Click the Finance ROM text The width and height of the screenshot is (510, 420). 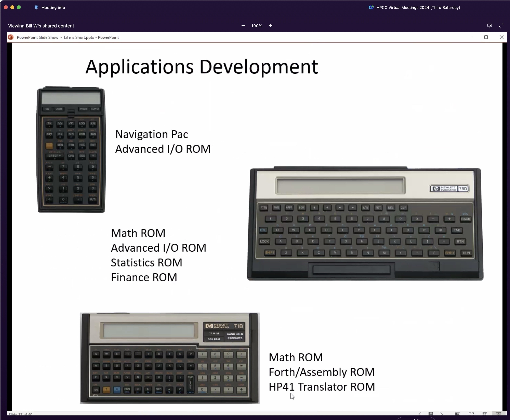(x=144, y=277)
